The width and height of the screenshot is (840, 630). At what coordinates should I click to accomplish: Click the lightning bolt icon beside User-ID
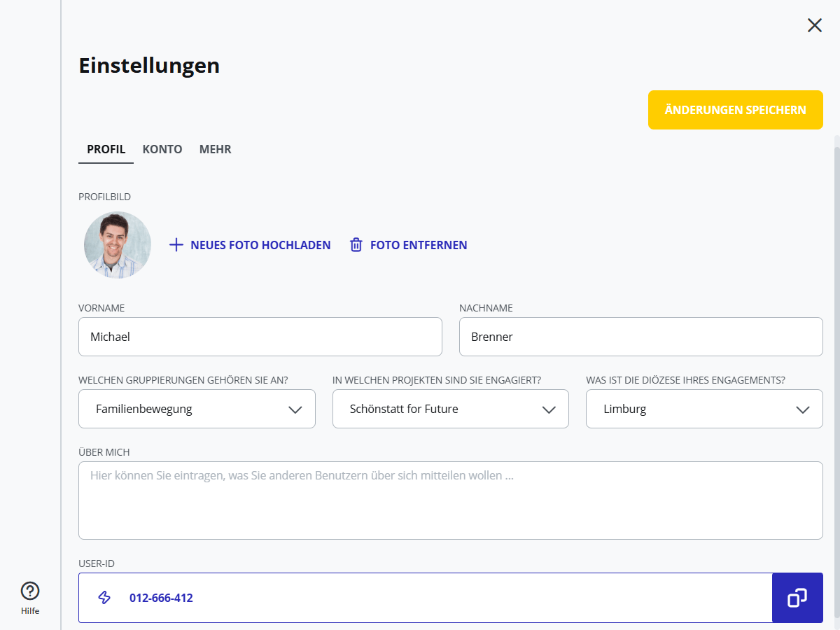(x=104, y=598)
